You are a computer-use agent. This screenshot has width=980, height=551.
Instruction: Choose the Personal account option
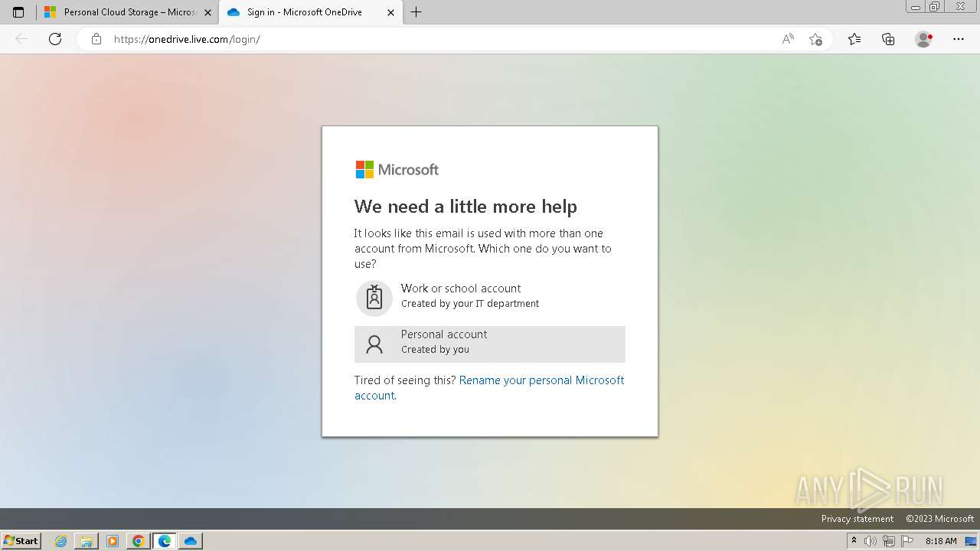click(x=489, y=344)
